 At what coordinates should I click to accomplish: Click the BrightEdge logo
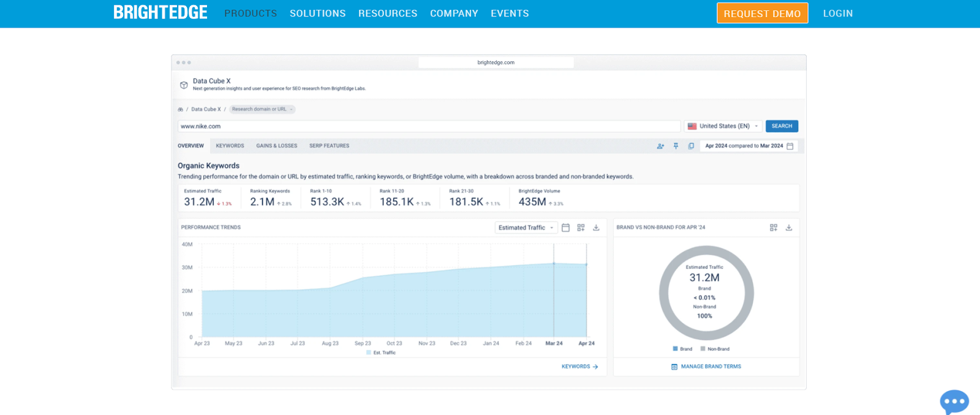point(160,13)
